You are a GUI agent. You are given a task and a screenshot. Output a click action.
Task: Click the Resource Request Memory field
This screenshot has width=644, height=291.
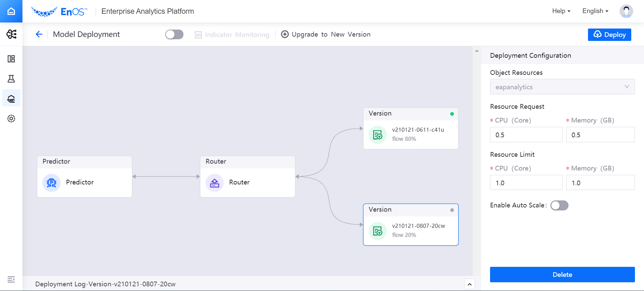(x=600, y=135)
